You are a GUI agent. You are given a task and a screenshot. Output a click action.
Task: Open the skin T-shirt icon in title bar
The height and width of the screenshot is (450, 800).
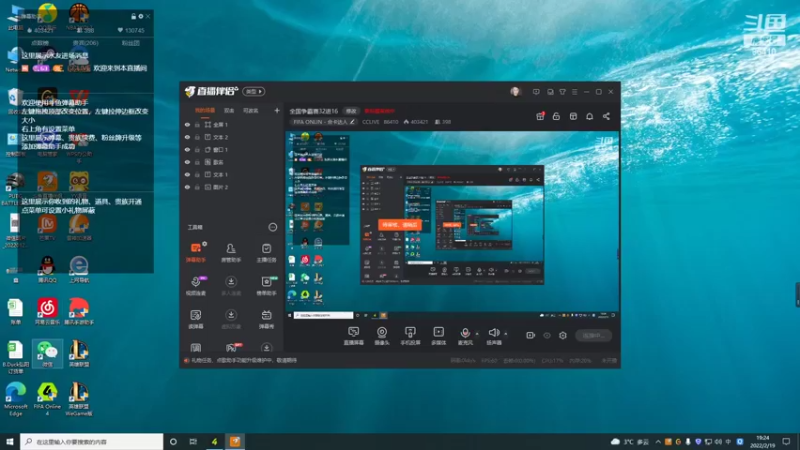[x=562, y=92]
